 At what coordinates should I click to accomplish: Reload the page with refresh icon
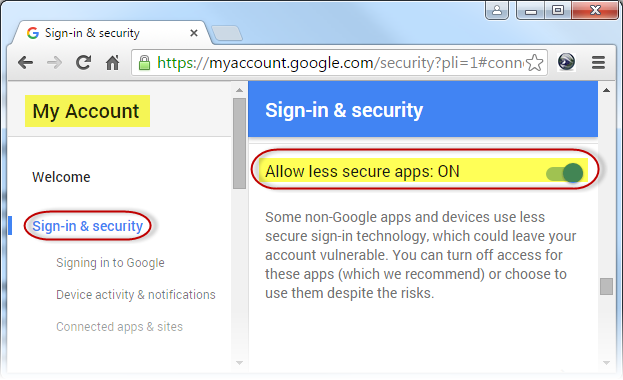click(x=83, y=62)
